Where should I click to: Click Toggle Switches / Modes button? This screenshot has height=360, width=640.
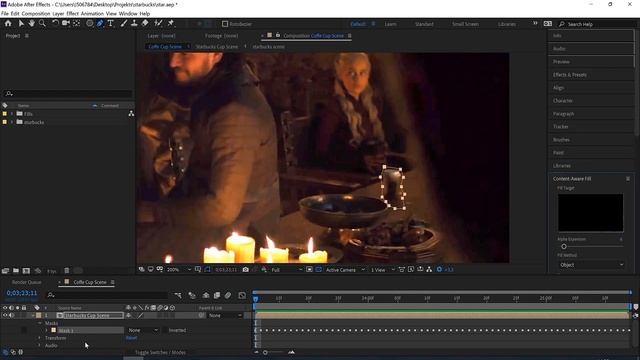160,352
